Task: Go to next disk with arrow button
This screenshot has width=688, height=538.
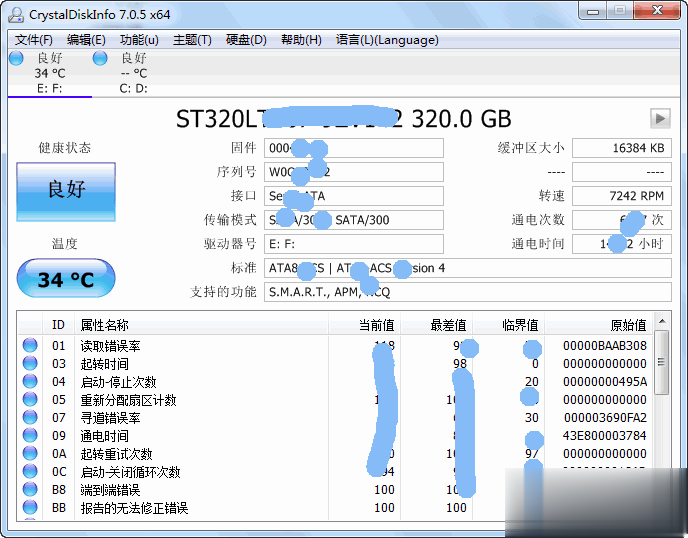Action: [x=660, y=118]
